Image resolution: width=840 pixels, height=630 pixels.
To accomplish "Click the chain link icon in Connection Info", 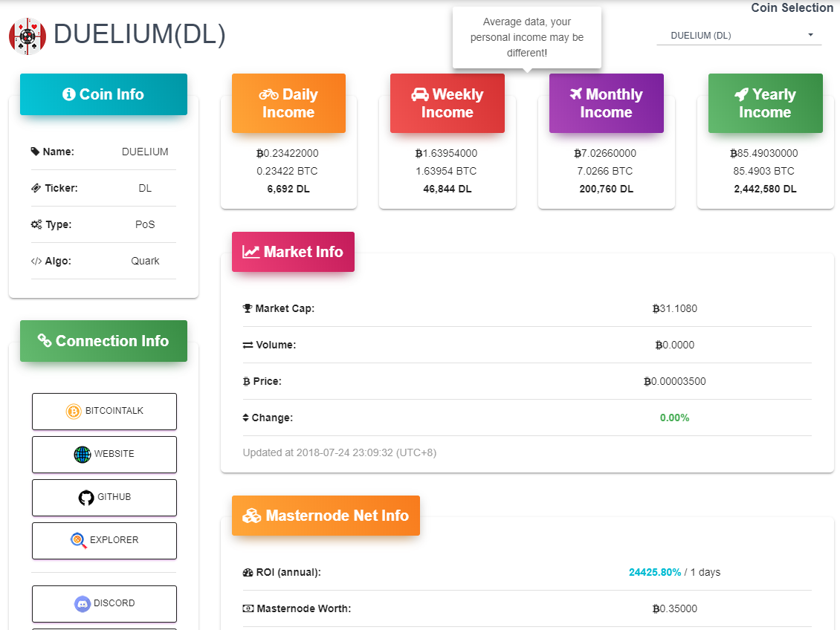I will [x=45, y=340].
